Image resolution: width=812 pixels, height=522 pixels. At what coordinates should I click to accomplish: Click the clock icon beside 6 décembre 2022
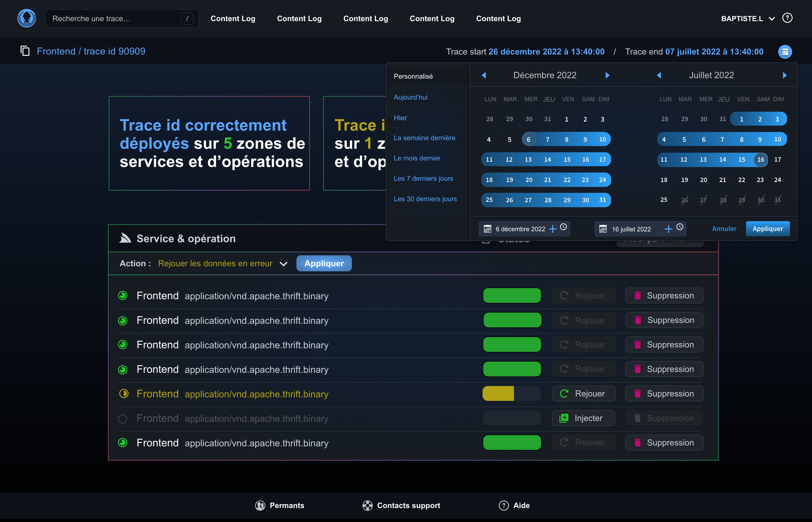[563, 227]
